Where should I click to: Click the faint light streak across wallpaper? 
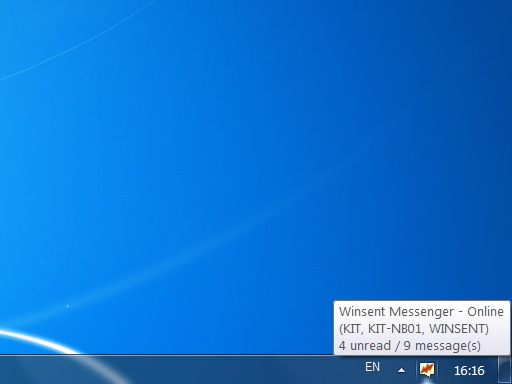[200, 250]
